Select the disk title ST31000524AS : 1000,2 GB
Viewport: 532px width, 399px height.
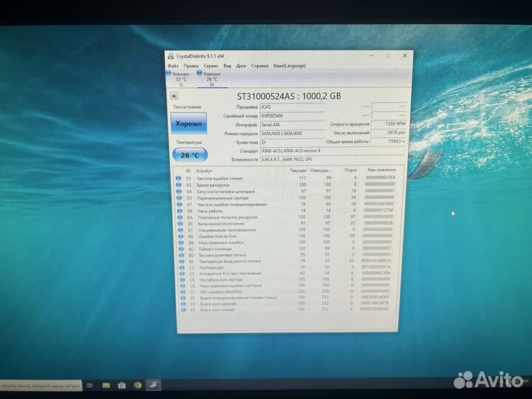pos(289,96)
